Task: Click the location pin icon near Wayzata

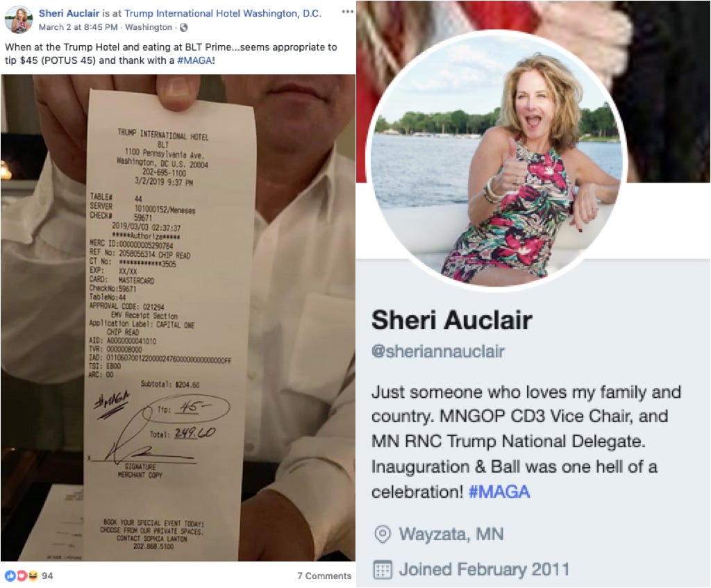Action: pos(383,535)
